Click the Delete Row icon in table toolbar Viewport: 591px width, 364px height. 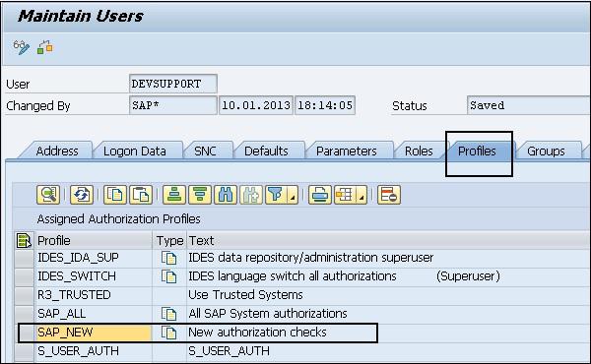tap(389, 195)
